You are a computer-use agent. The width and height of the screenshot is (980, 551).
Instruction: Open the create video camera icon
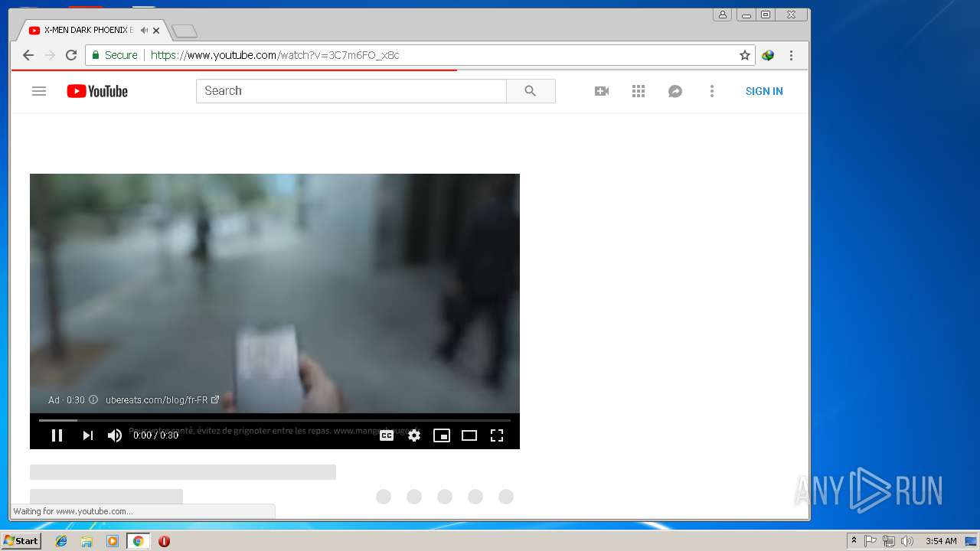(x=602, y=91)
